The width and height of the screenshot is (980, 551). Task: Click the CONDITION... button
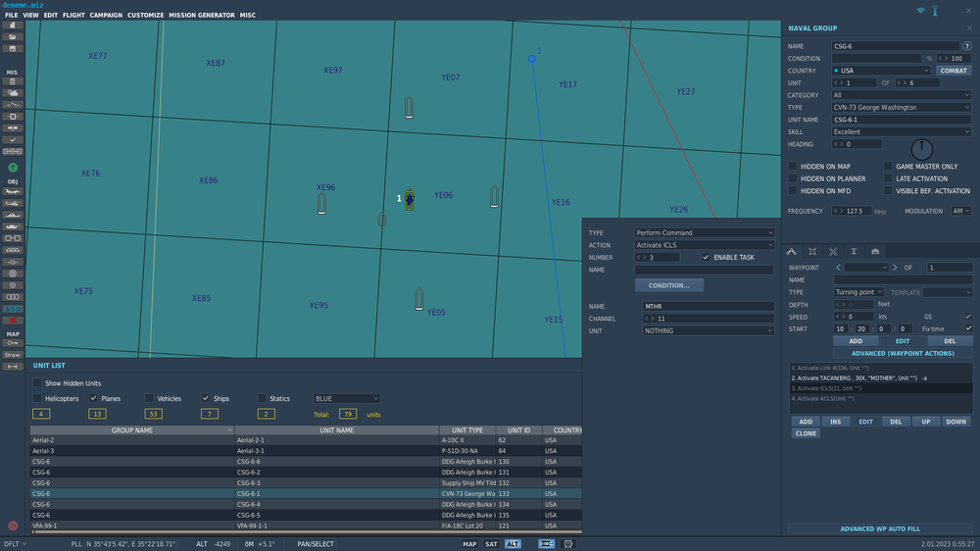tap(669, 285)
